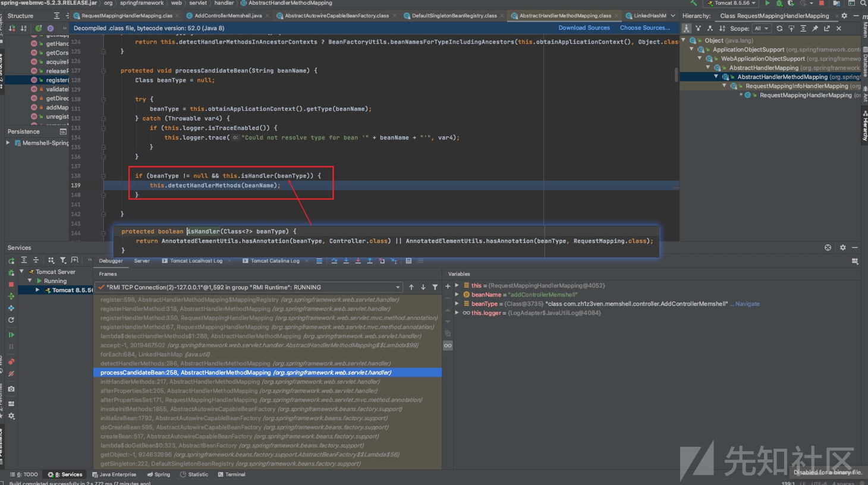Open thread selector RMI TCP Connection dropdown
Screen dimensions: 868x485
249,287
